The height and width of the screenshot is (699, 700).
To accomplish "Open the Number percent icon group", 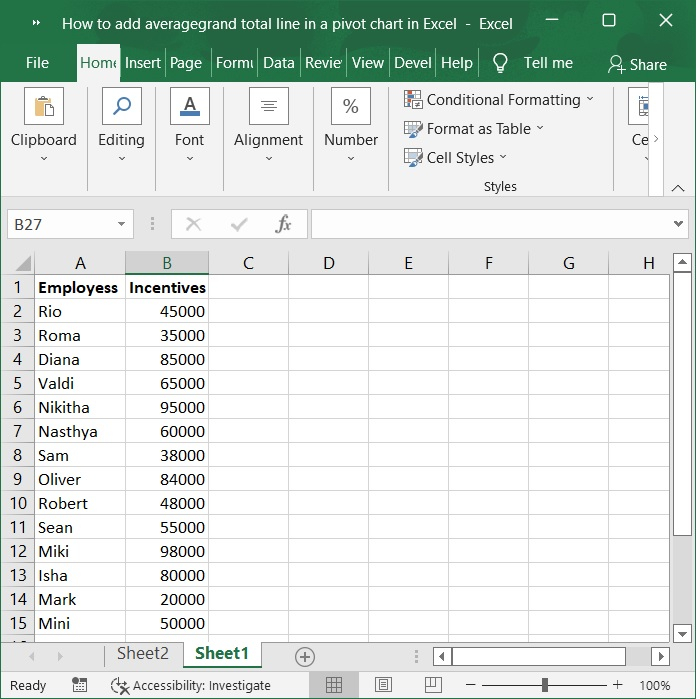I will point(350,106).
